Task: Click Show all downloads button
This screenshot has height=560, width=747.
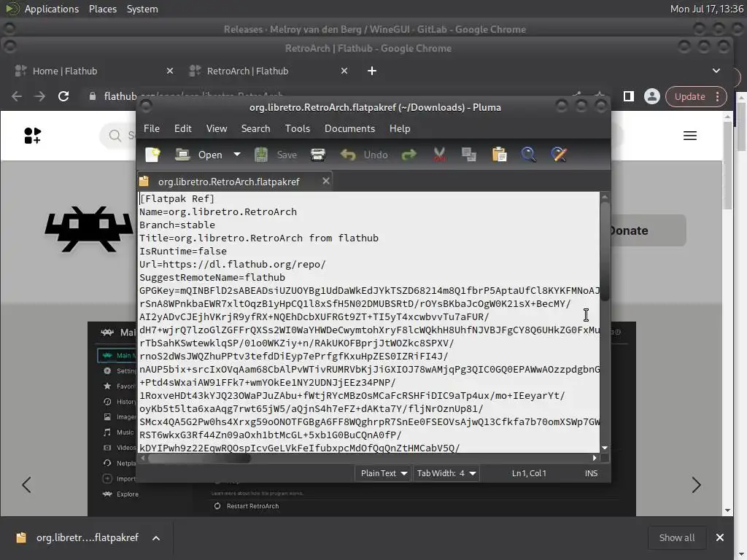Action: [x=676, y=537]
